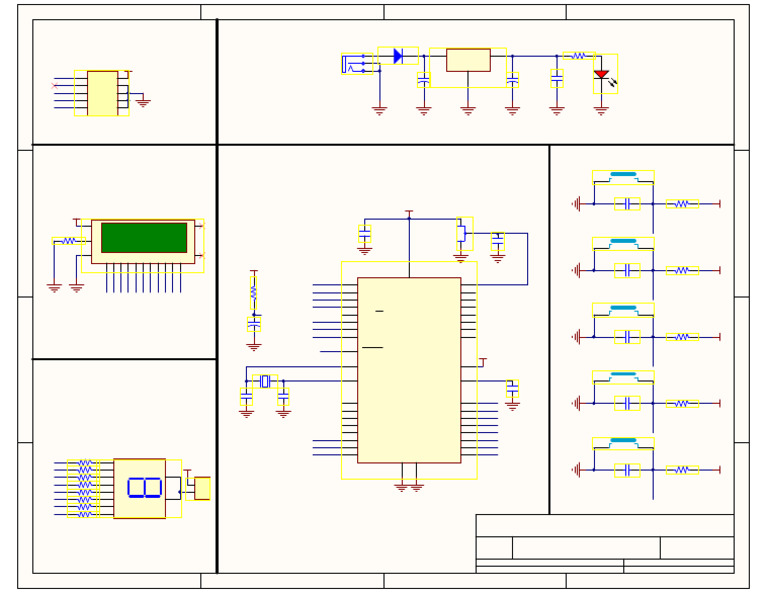Click the large central microcontroller IC body
The image size is (768, 594).
coord(409,370)
